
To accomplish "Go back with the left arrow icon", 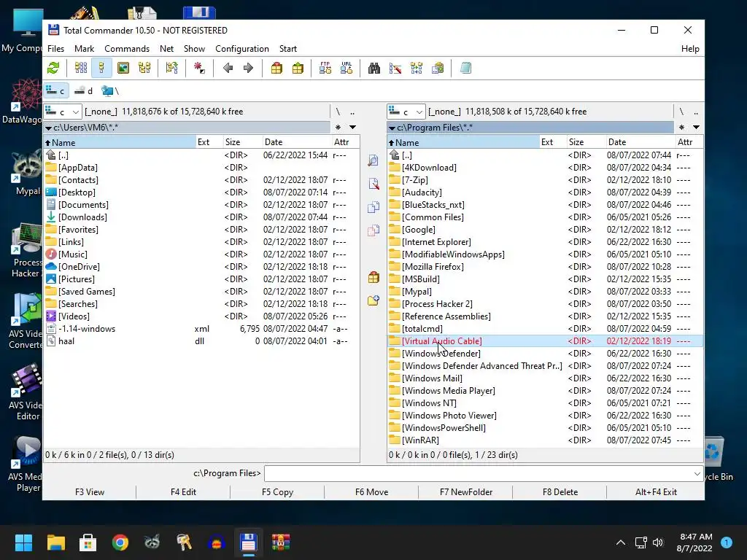I will tap(228, 68).
